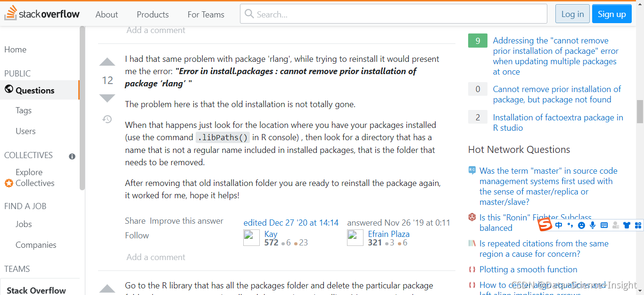Activate Sogou voice input microphone icon

[x=593, y=225]
